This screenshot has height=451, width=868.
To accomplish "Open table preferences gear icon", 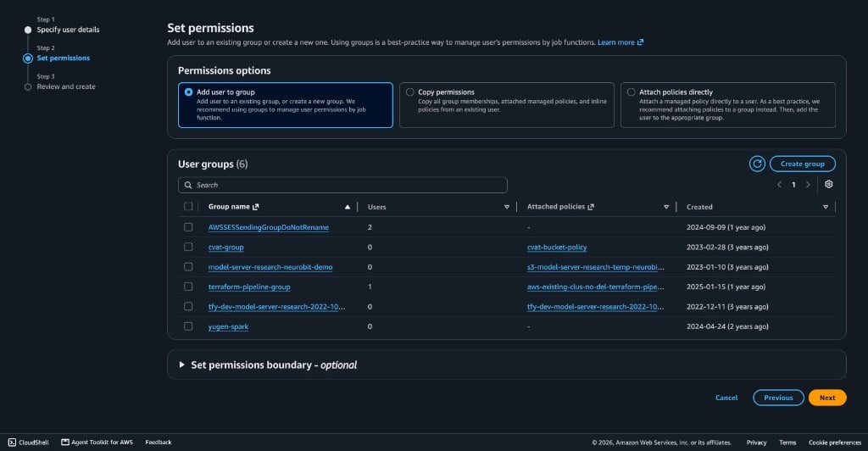I will pos(828,184).
